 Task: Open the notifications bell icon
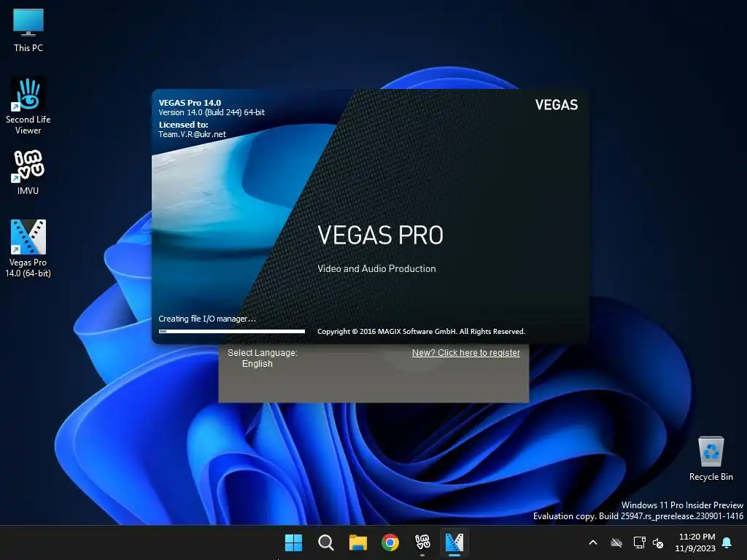(727, 542)
